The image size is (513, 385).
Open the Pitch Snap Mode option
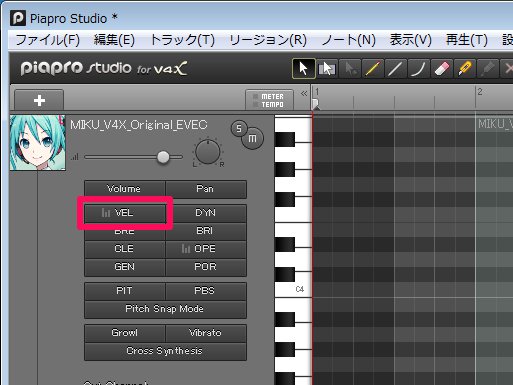pos(165,309)
